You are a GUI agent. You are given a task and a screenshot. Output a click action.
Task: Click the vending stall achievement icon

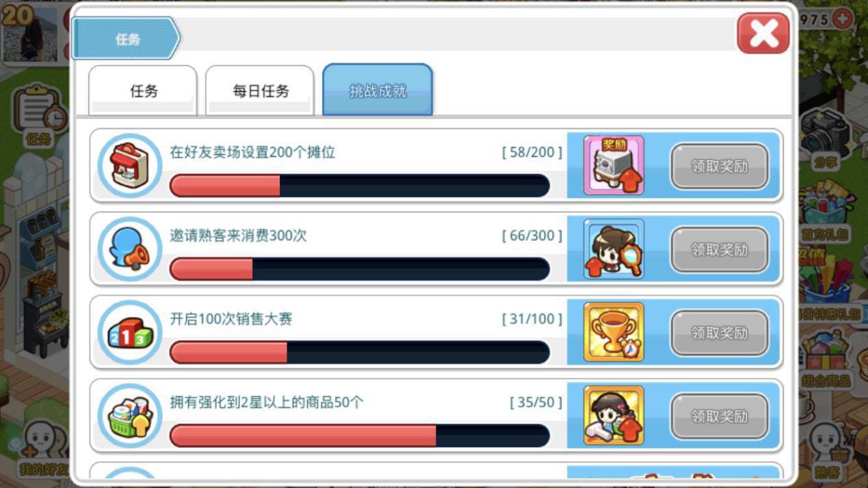click(130, 166)
